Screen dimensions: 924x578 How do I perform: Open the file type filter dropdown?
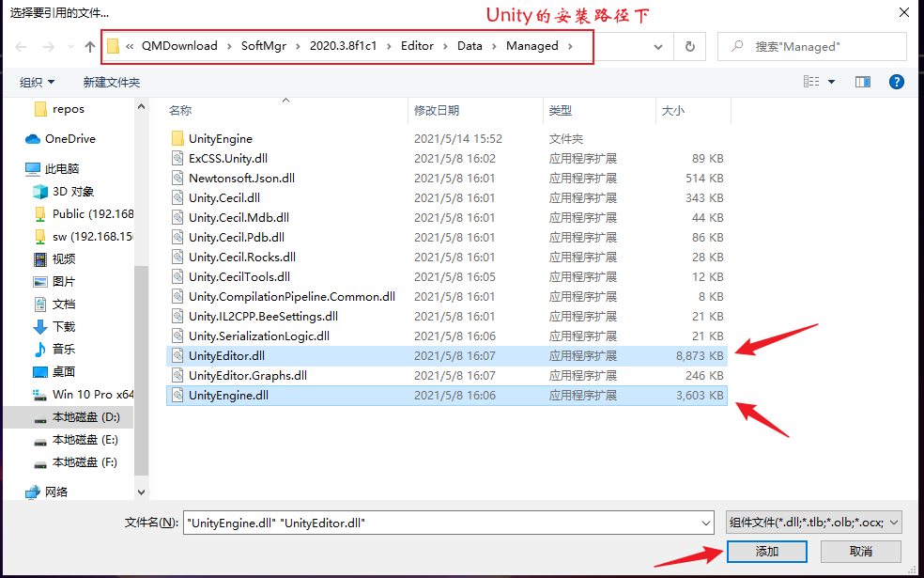(814, 523)
